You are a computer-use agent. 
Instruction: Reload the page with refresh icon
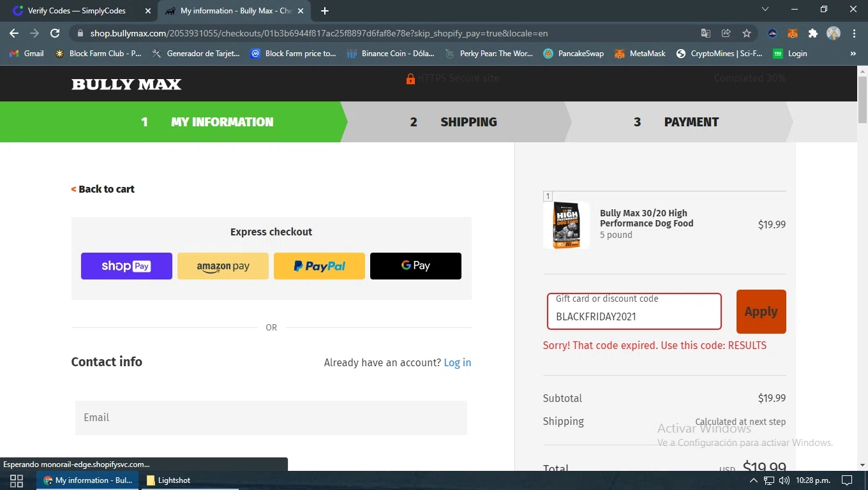click(55, 33)
